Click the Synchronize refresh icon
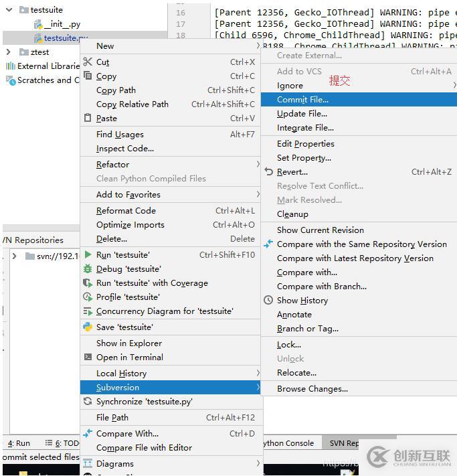This screenshot has width=457, height=476. [x=88, y=401]
